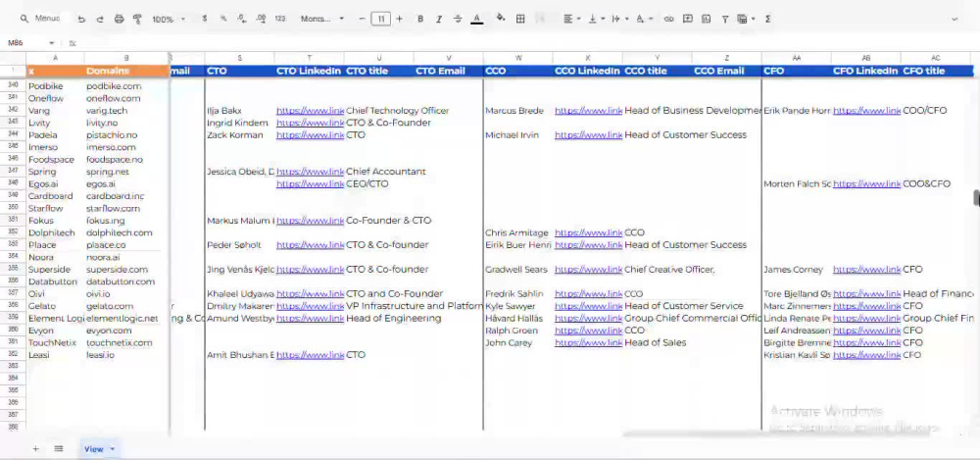Decrease decimal places

coord(242,19)
